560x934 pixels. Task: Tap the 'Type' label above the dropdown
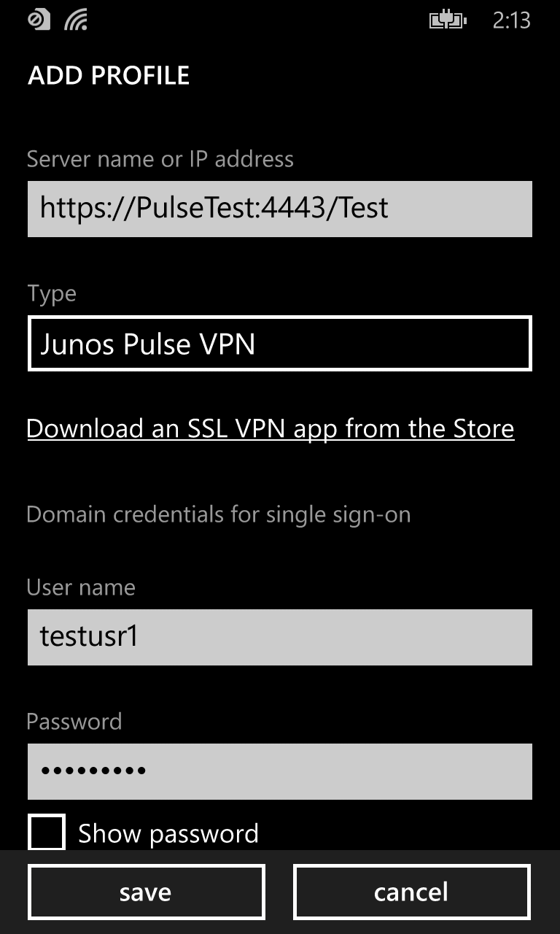51,293
